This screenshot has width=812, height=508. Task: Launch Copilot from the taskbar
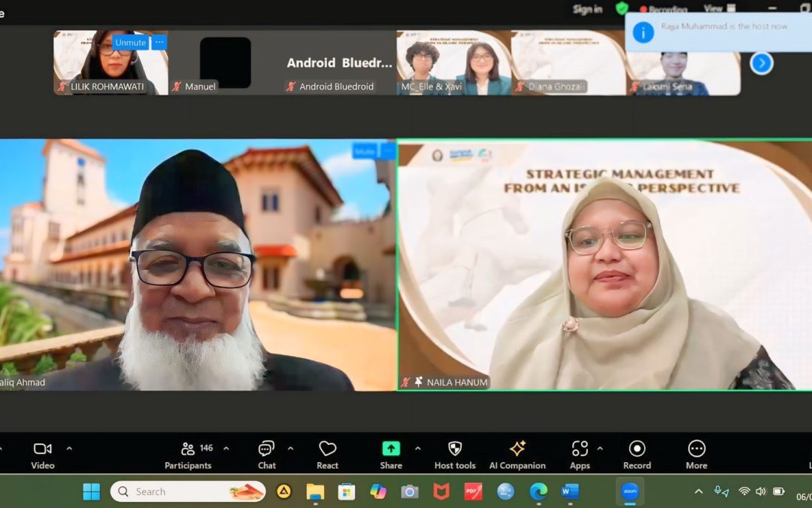378,491
